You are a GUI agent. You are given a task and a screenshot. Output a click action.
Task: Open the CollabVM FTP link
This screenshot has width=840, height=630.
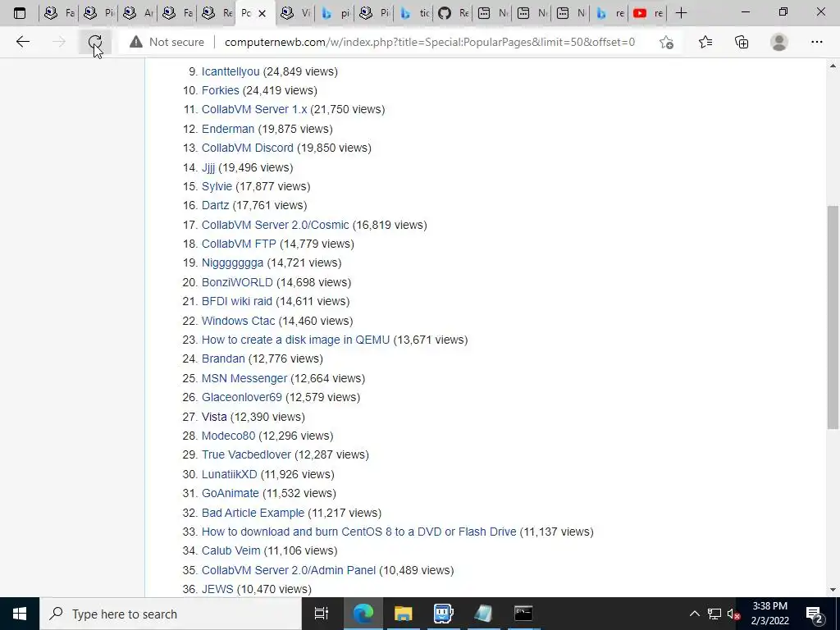tap(239, 244)
